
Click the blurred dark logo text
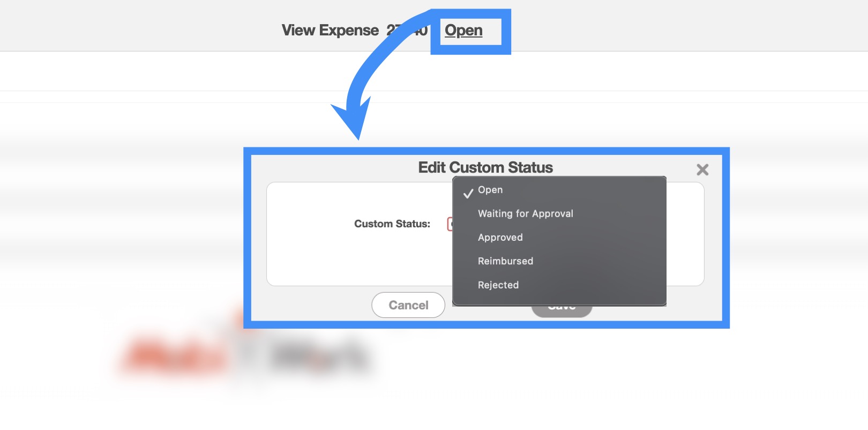[x=320, y=357]
